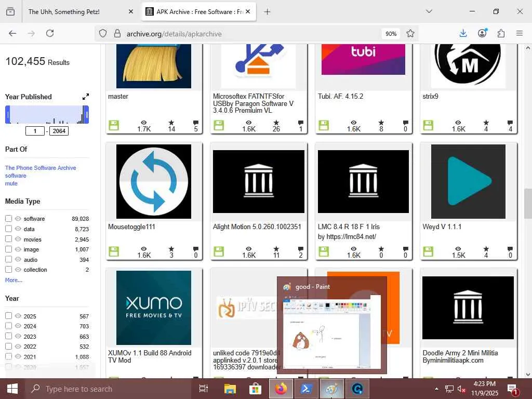Click the right handle of year slider

point(87,114)
